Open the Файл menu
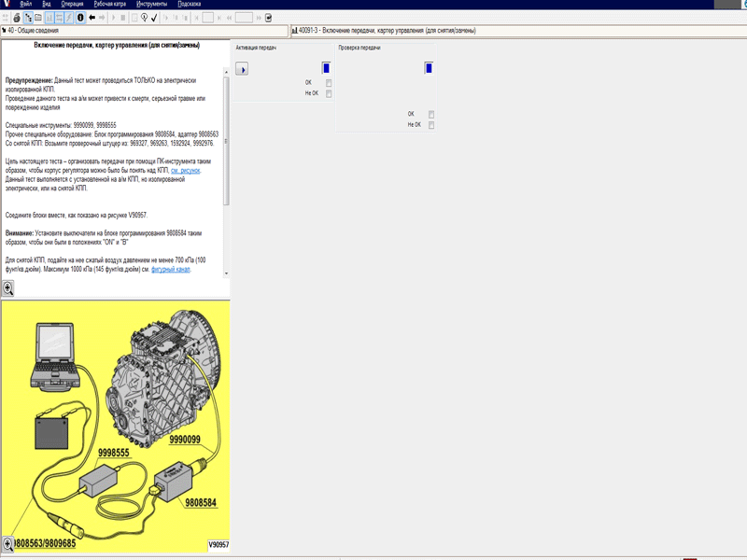Viewport: 747px width, 560px height. pos(25,4)
